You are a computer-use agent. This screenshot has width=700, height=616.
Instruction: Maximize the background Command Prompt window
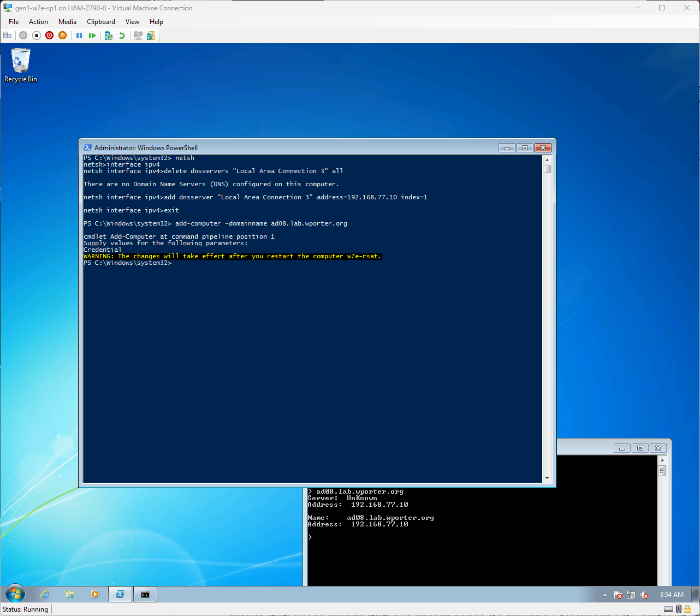pos(640,448)
